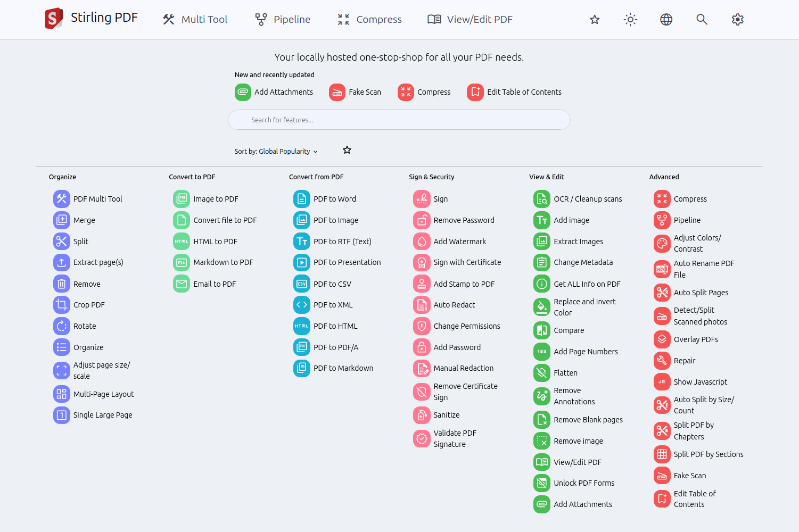This screenshot has width=799, height=532.
Task: Open PDF to Markdown converter
Action: (x=333, y=368)
